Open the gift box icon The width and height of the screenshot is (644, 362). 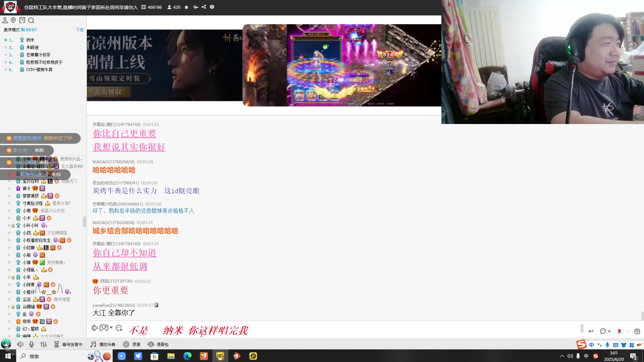(637, 331)
